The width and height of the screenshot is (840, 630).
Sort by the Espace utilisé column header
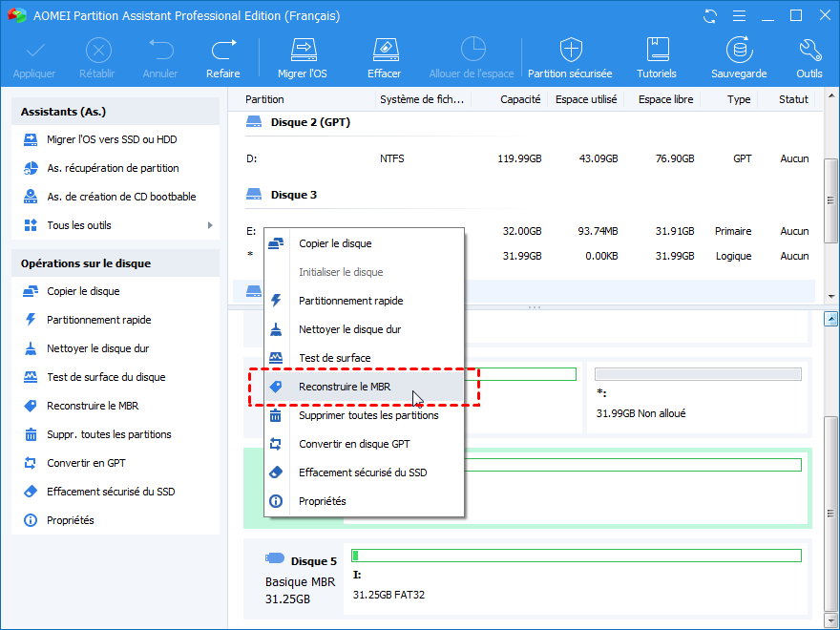[x=585, y=99]
